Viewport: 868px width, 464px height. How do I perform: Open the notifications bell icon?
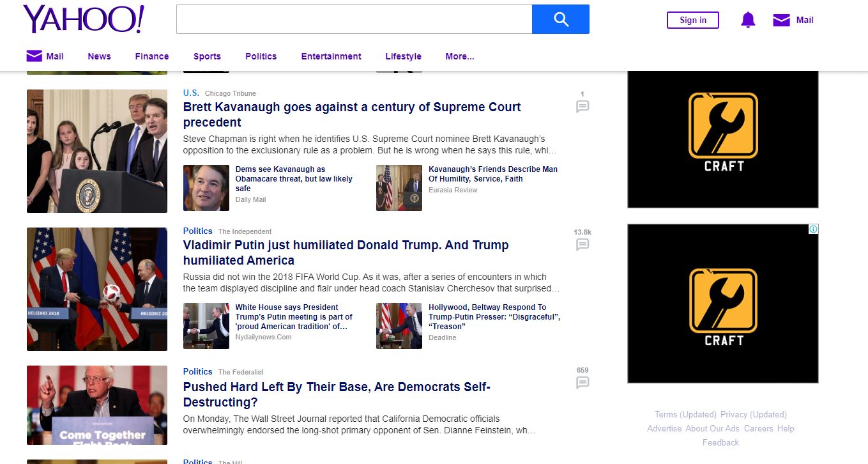747,20
